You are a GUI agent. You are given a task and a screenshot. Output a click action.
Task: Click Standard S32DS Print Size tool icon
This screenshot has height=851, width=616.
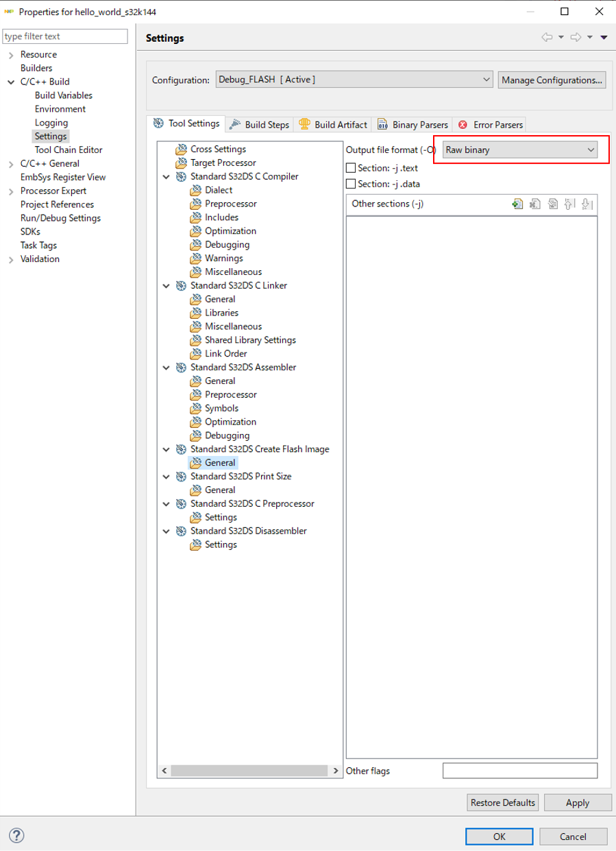pos(182,477)
